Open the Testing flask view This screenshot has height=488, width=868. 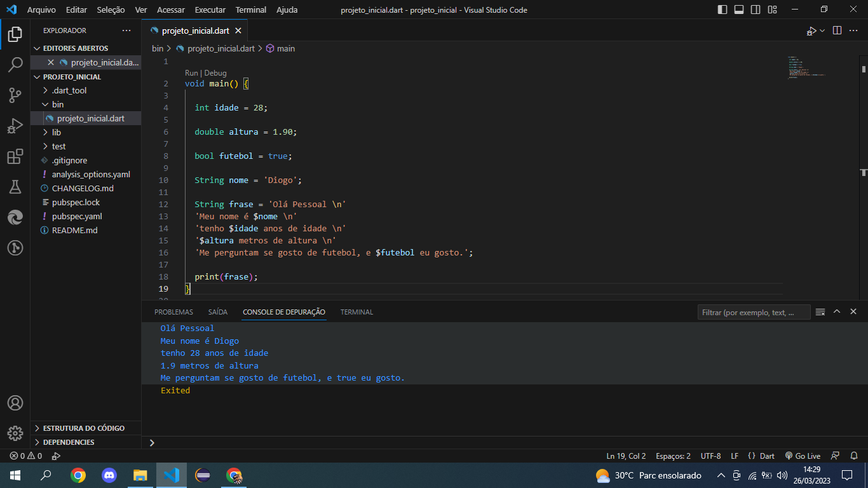(15, 187)
